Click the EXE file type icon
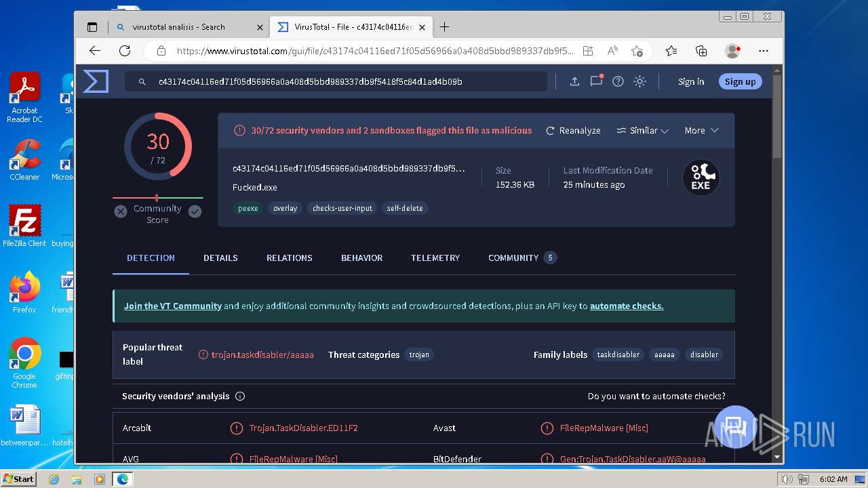The width and height of the screenshot is (868, 488). pos(701,178)
